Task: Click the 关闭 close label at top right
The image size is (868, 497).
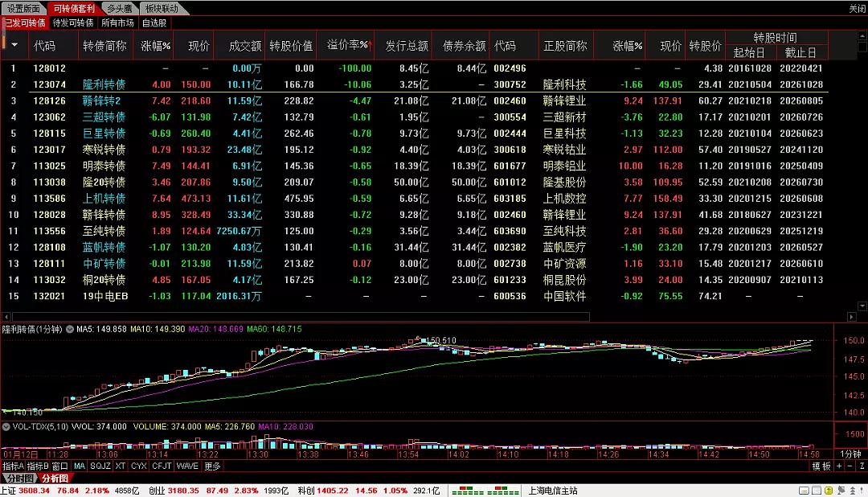Action: coord(858,8)
